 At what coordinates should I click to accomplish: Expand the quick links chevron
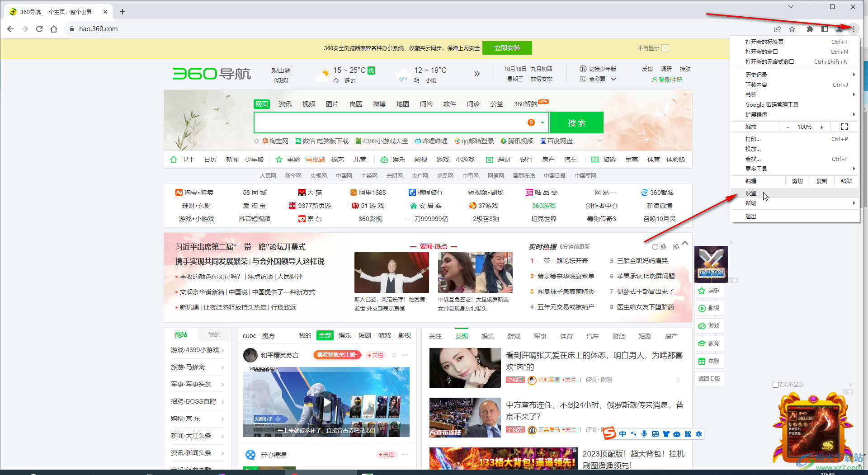pos(600,141)
